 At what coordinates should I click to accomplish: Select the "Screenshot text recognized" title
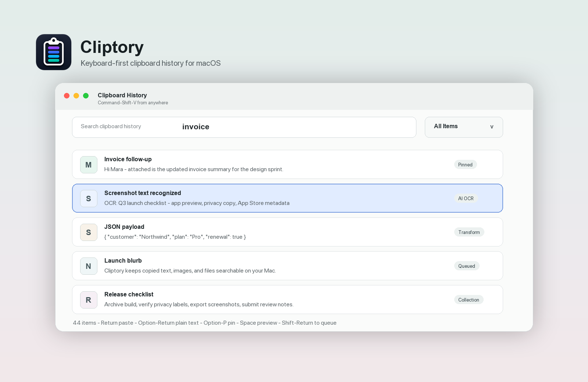143,193
